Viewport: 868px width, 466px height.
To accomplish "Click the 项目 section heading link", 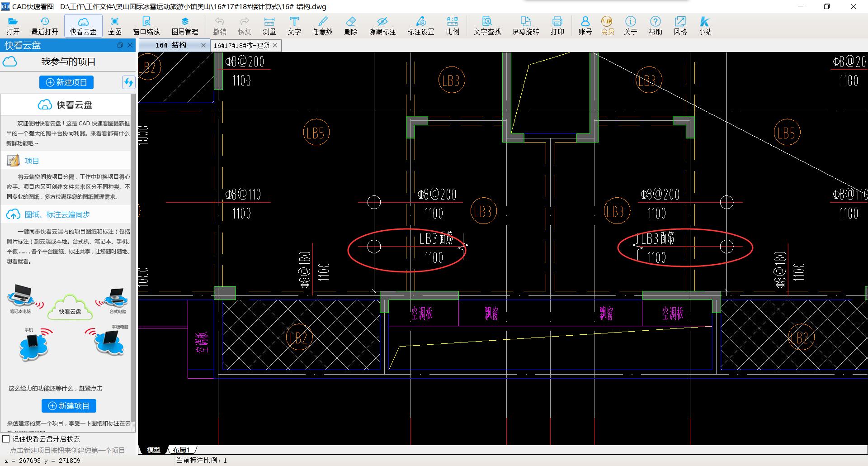I will pyautogui.click(x=32, y=161).
